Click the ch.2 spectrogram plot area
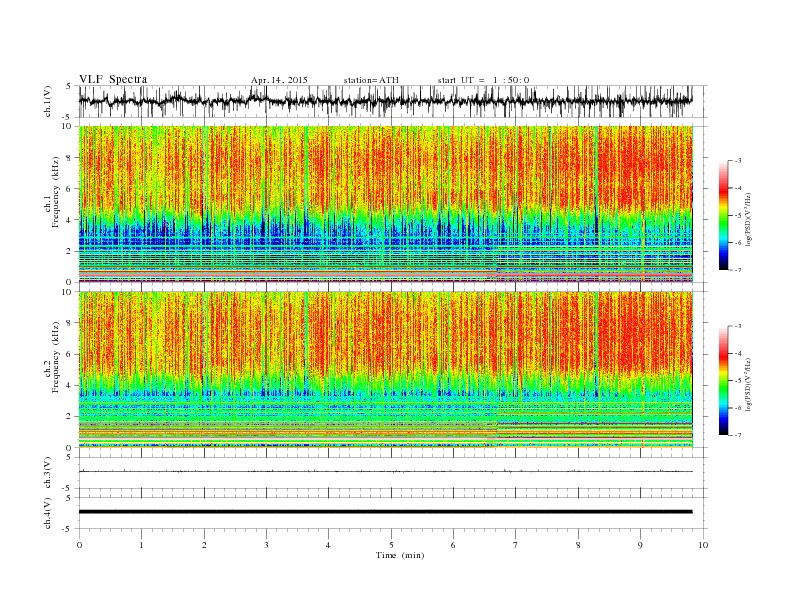This screenshot has height=612, width=792. click(x=385, y=370)
